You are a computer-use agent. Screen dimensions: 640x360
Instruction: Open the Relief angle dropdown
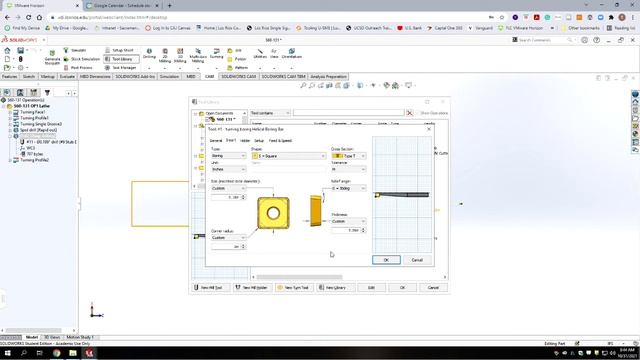click(x=348, y=188)
